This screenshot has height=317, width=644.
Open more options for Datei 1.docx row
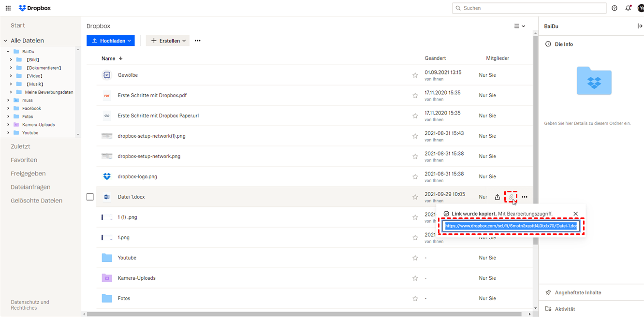[x=525, y=197]
